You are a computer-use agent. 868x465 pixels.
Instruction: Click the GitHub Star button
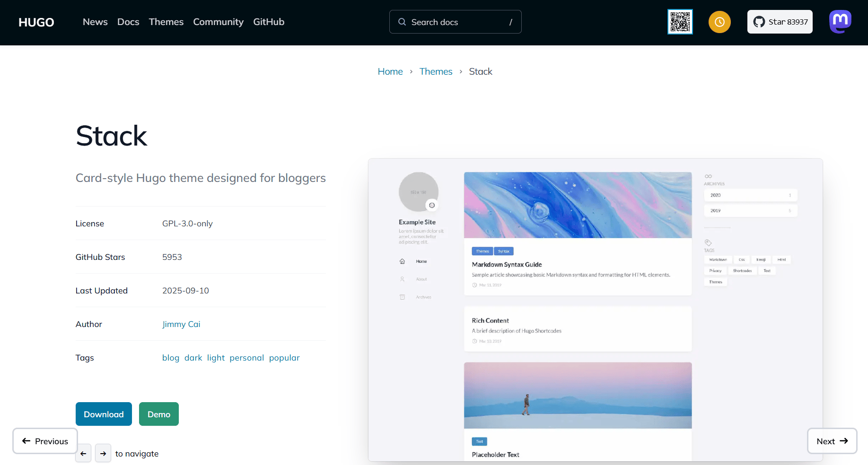pyautogui.click(x=780, y=22)
